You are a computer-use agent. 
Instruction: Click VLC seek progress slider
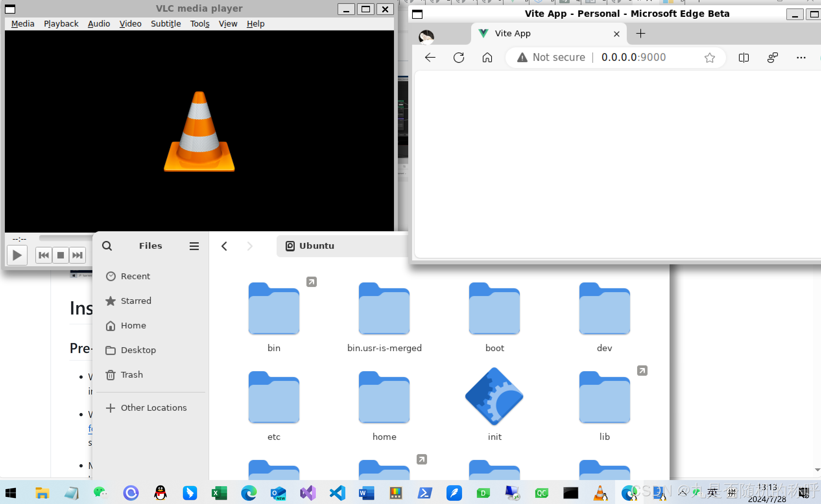65,238
